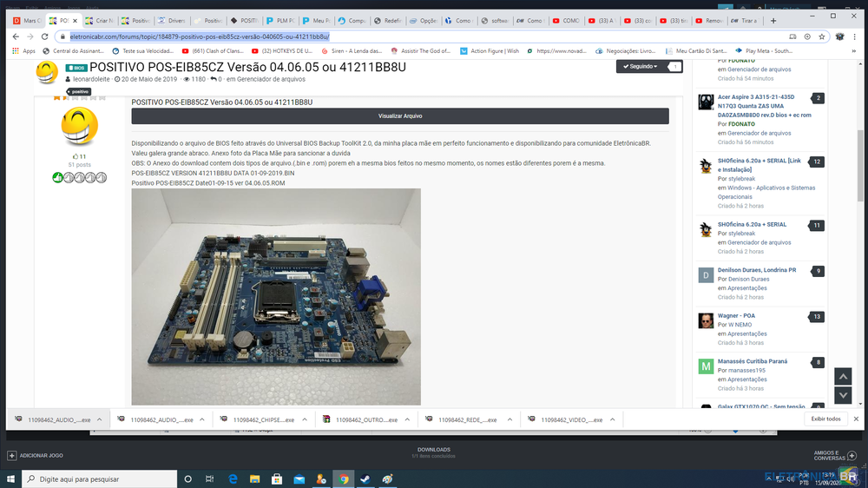Screen dimensions: 868x488
Task: Expand the Seguindo follow dropdown
Action: click(x=641, y=67)
